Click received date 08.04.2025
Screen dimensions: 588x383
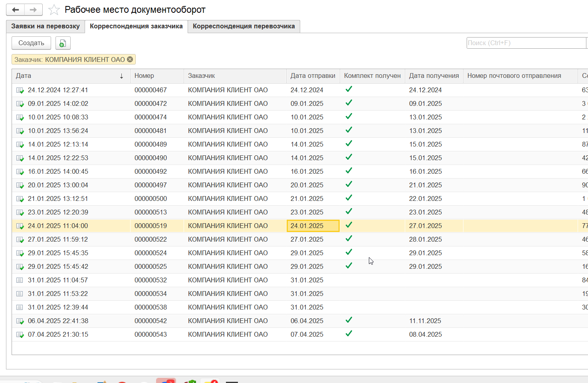click(426, 335)
